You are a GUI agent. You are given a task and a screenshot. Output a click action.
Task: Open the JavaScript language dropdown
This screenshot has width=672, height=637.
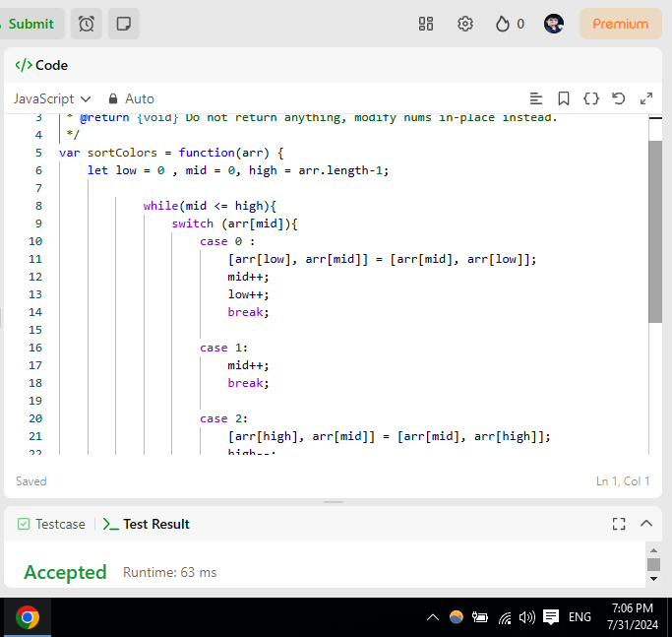click(x=52, y=98)
